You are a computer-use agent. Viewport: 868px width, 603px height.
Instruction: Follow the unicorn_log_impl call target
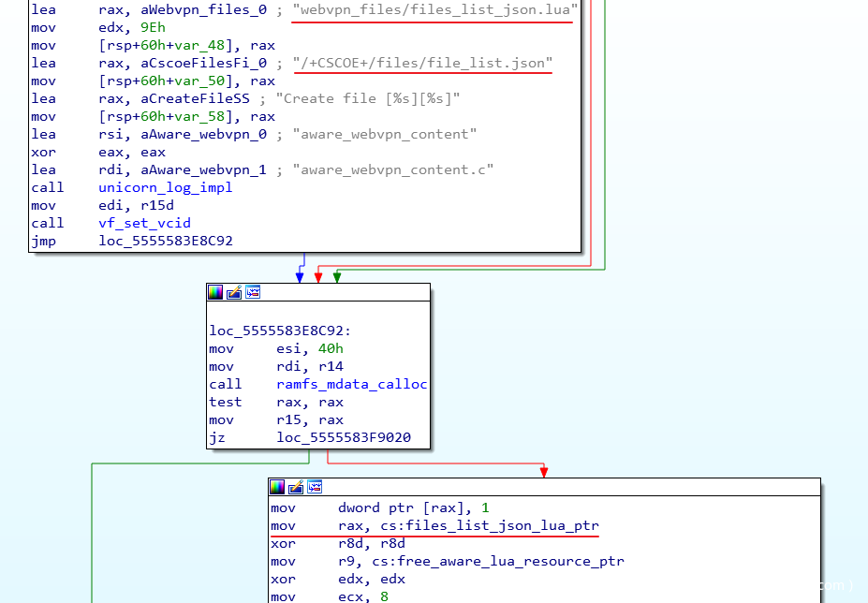pyautogui.click(x=165, y=187)
